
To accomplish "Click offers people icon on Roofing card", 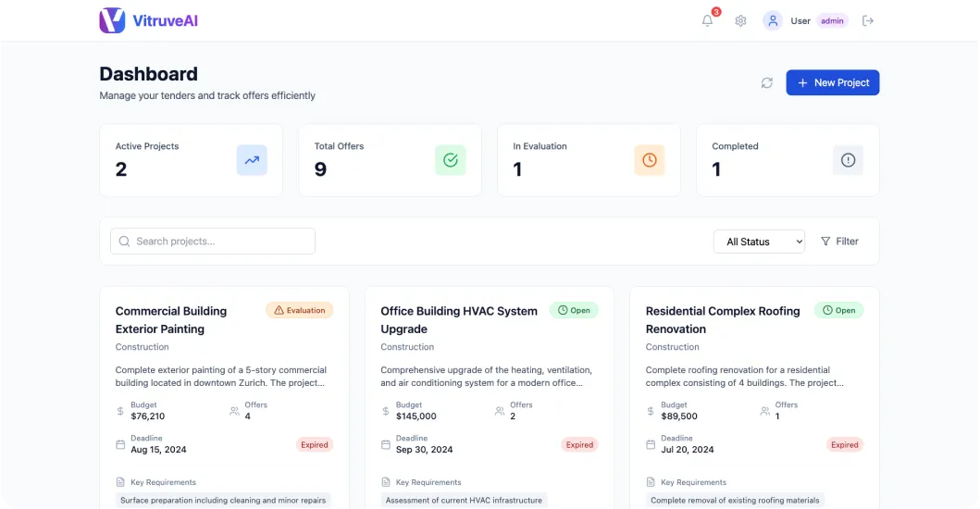I will pos(765,411).
